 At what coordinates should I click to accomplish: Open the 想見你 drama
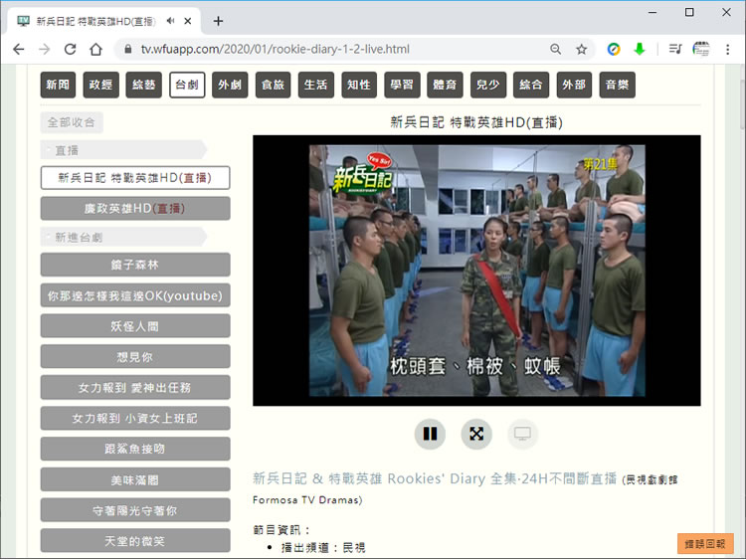[135, 357]
